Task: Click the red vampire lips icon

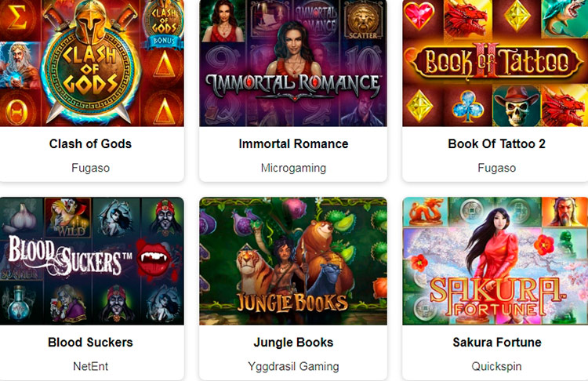Action: pos(154,259)
